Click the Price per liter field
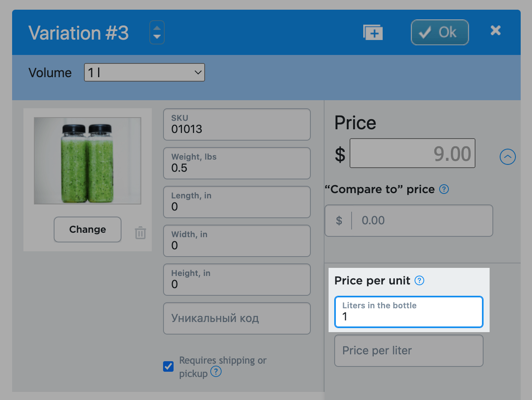Viewport: 532px width, 400px height. point(408,351)
